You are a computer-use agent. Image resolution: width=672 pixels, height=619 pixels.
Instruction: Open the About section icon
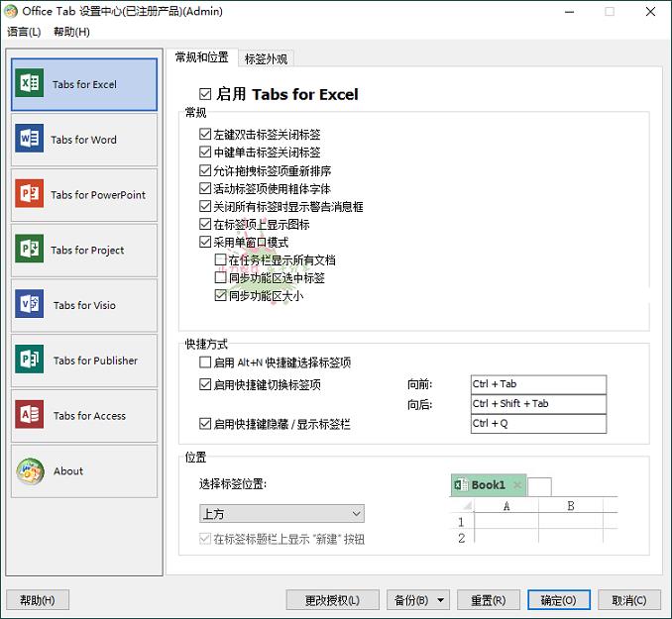tap(30, 471)
